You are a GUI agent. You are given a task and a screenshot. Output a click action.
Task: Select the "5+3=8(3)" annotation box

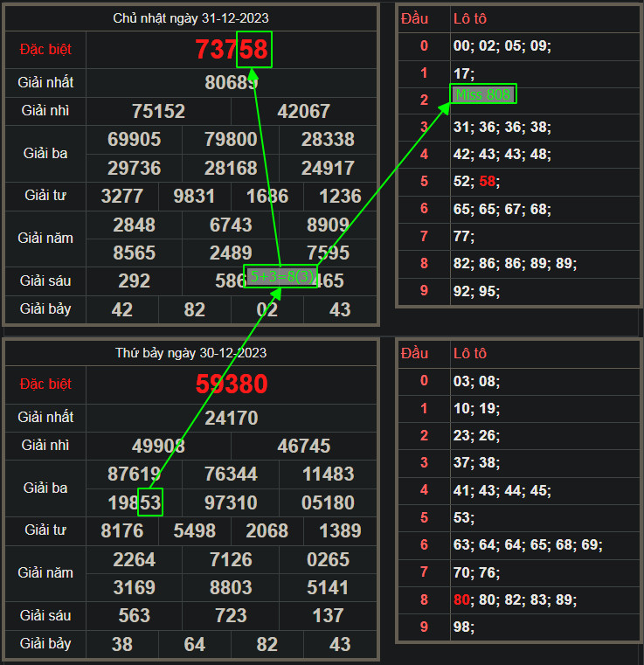tap(280, 276)
